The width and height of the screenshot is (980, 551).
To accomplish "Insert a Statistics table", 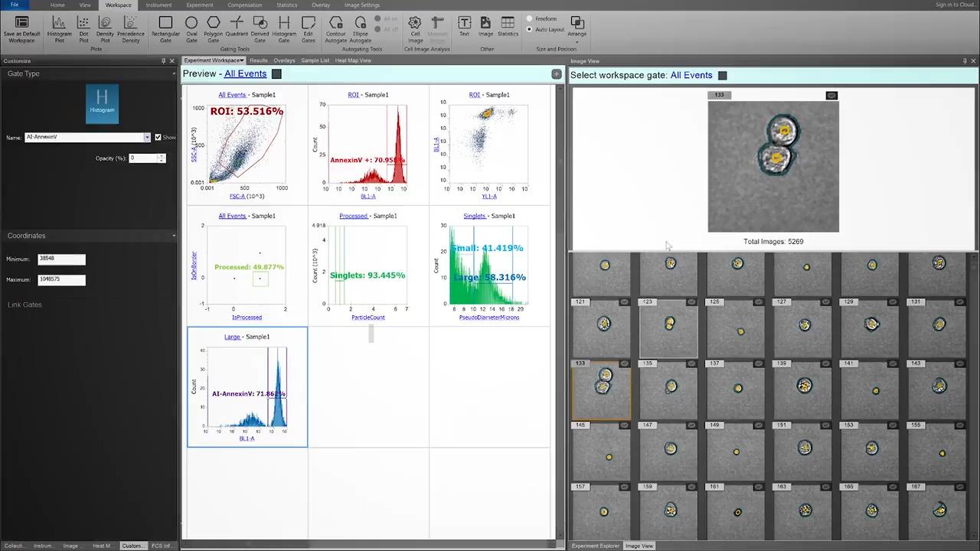I will click(x=508, y=27).
